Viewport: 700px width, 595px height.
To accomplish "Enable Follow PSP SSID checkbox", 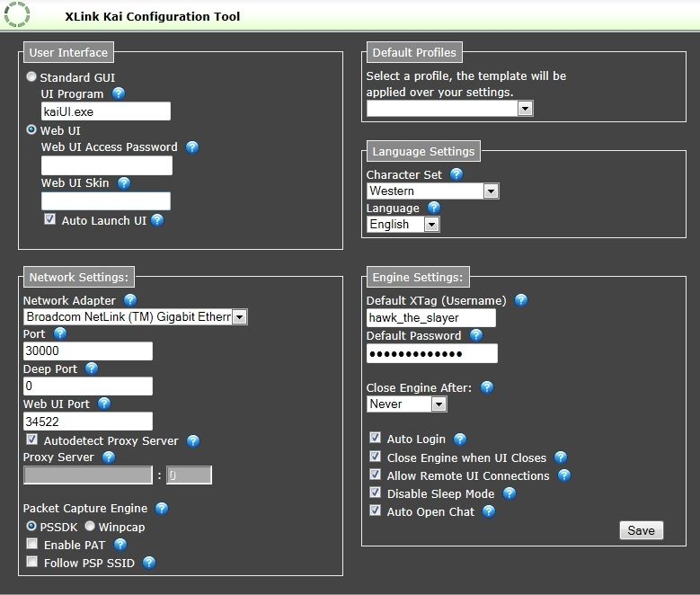I will pyautogui.click(x=31, y=561).
